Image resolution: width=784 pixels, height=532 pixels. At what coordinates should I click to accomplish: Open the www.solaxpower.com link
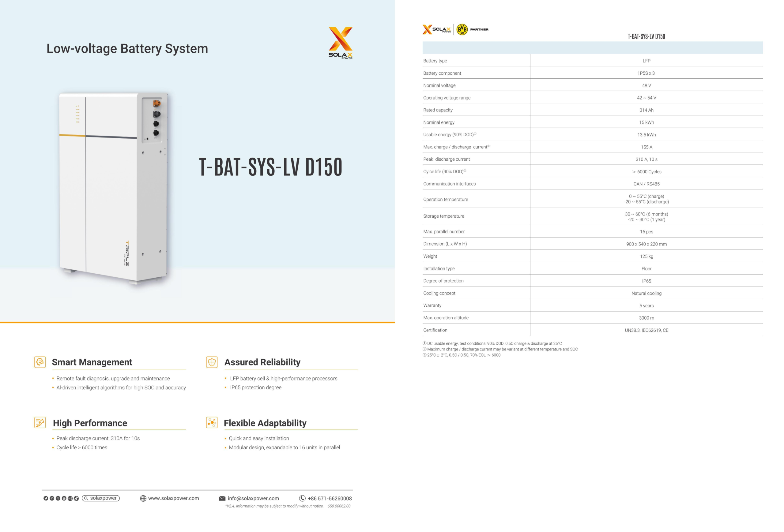coord(173,498)
